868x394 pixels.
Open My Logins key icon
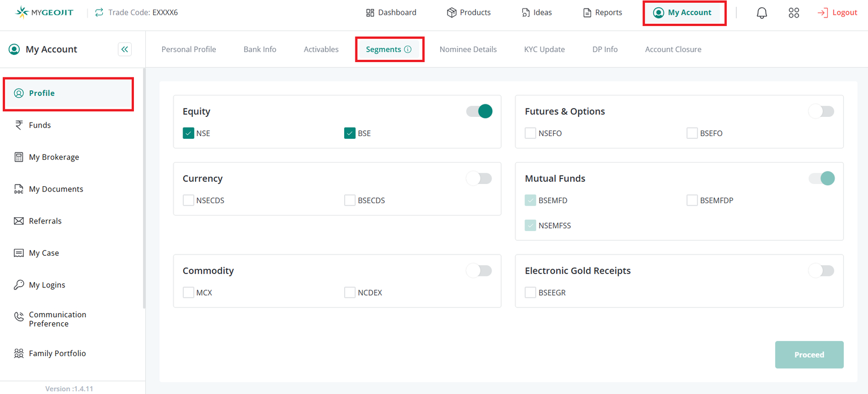(x=19, y=285)
